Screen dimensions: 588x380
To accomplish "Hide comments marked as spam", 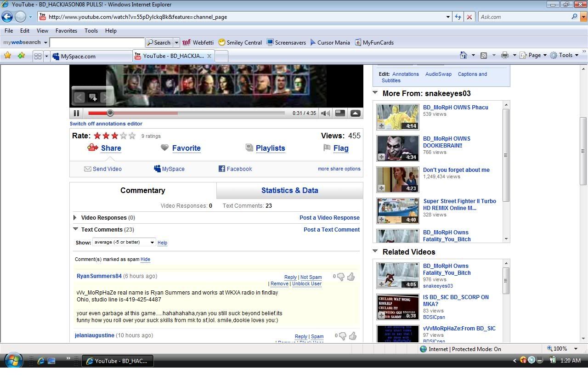I will tap(145, 259).
